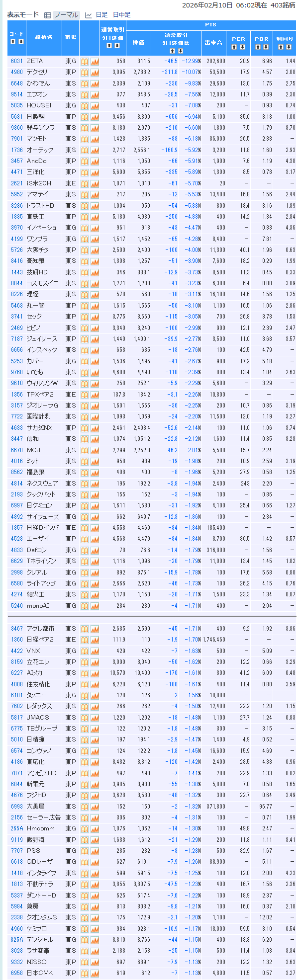Click the chart icon for HOUSEI row
The height and width of the screenshot is (980, 300).
pos(95,105)
